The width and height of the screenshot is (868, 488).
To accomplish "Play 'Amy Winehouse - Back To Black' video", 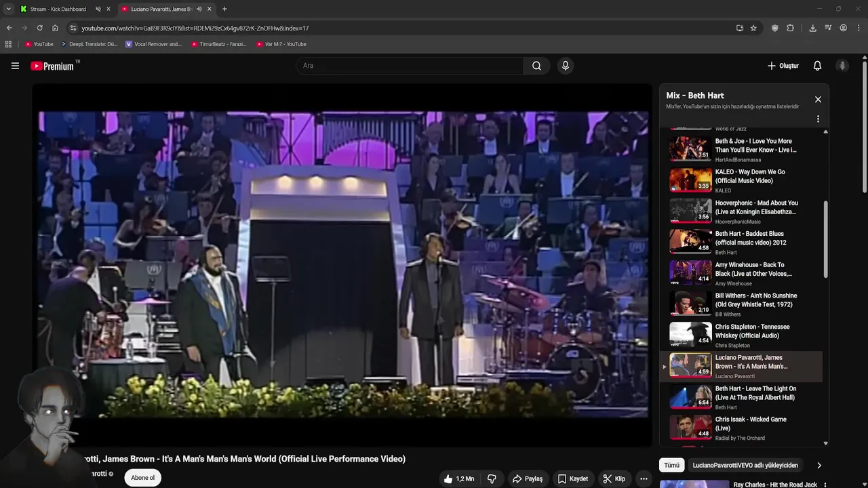I will (743, 273).
